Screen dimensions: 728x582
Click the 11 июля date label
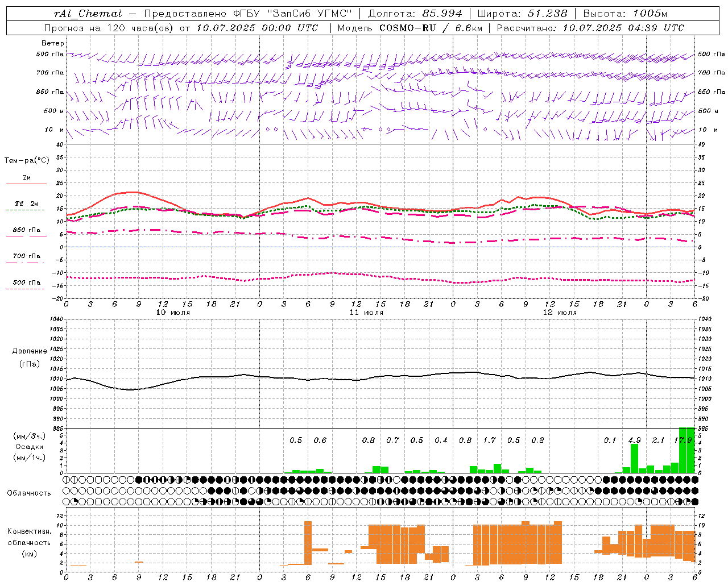[367, 313]
